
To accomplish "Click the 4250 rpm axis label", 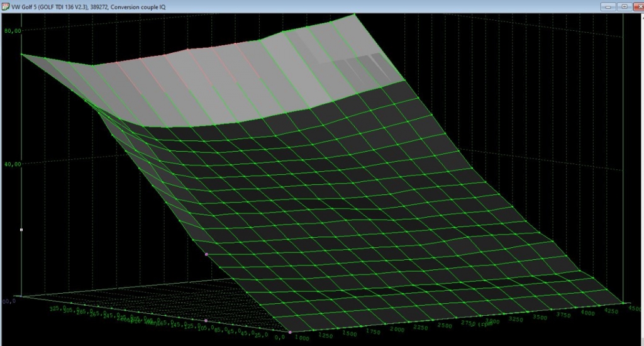I will coord(611,311).
